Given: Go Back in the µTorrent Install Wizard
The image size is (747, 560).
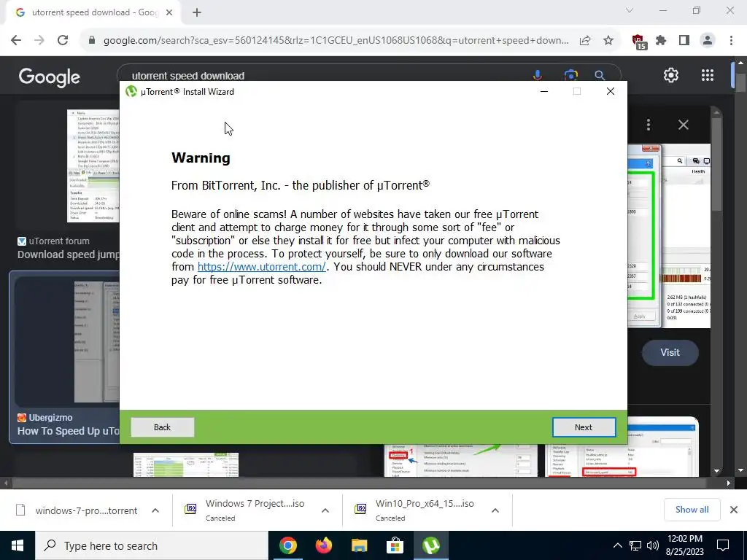Looking at the screenshot, I should [x=163, y=427].
